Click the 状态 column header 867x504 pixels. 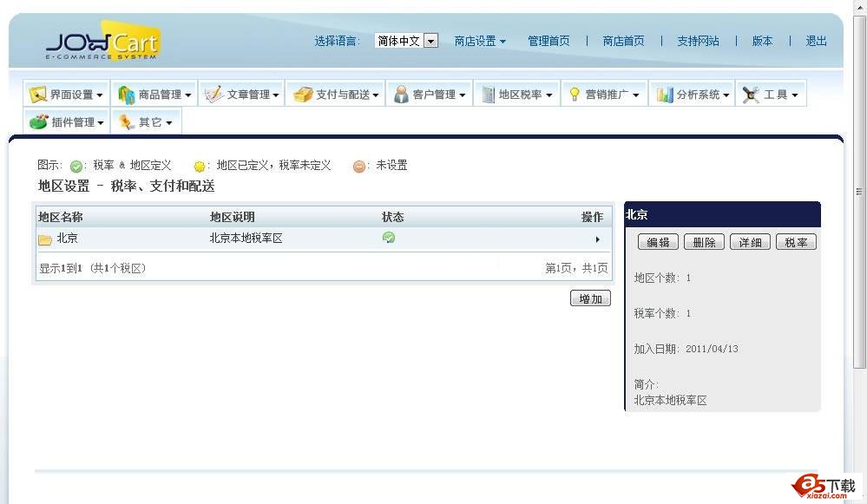click(392, 217)
